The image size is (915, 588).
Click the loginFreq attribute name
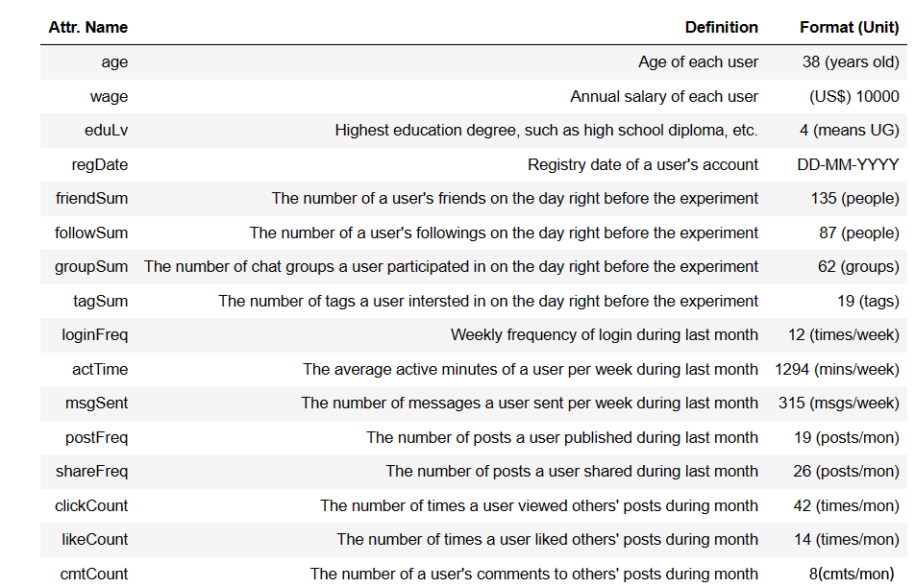(94, 335)
